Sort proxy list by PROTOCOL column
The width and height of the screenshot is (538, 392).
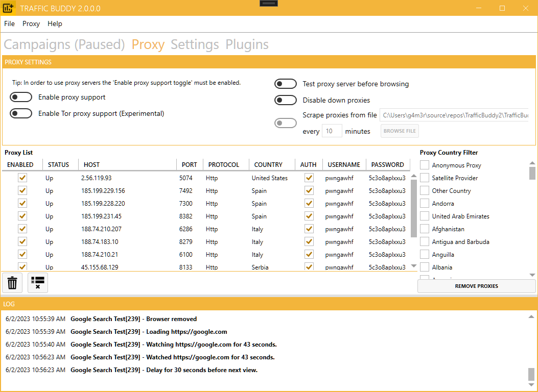coord(226,164)
